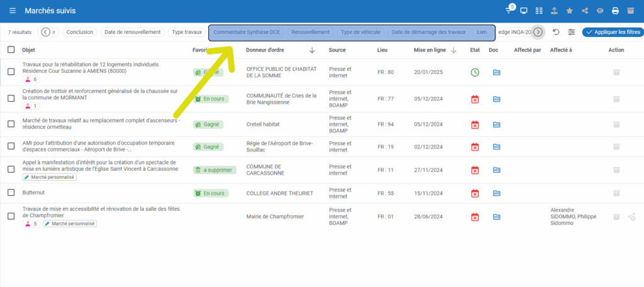644x287 pixels.
Task: Sort by Donneur d'ordre arrow
Action: point(312,50)
